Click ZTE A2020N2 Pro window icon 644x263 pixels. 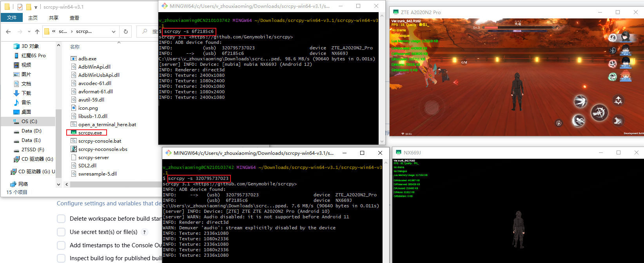pyautogui.click(x=396, y=12)
